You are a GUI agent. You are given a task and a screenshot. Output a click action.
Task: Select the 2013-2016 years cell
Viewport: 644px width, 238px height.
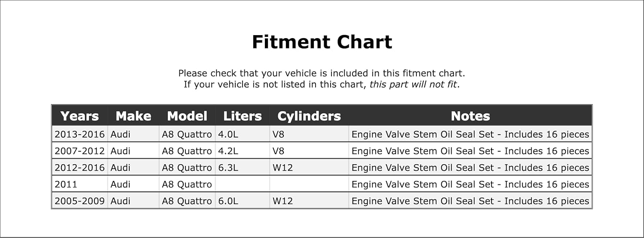point(79,135)
